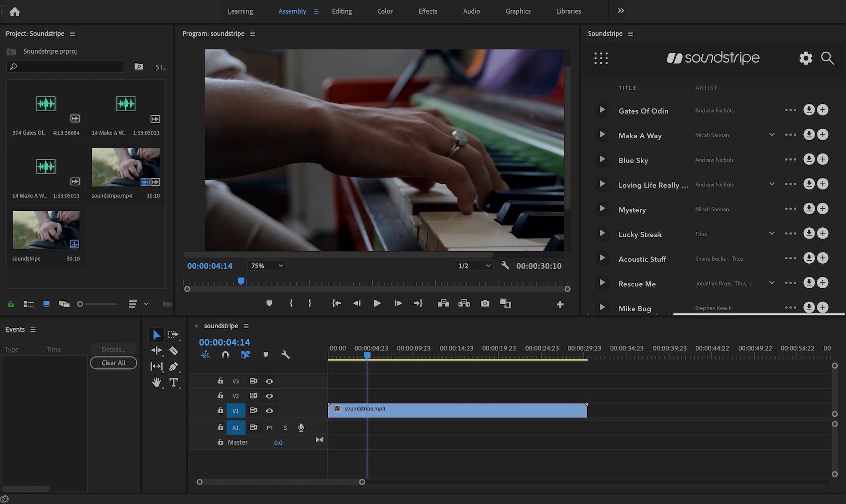Select the Type tool in the timeline toolbar

(x=174, y=382)
